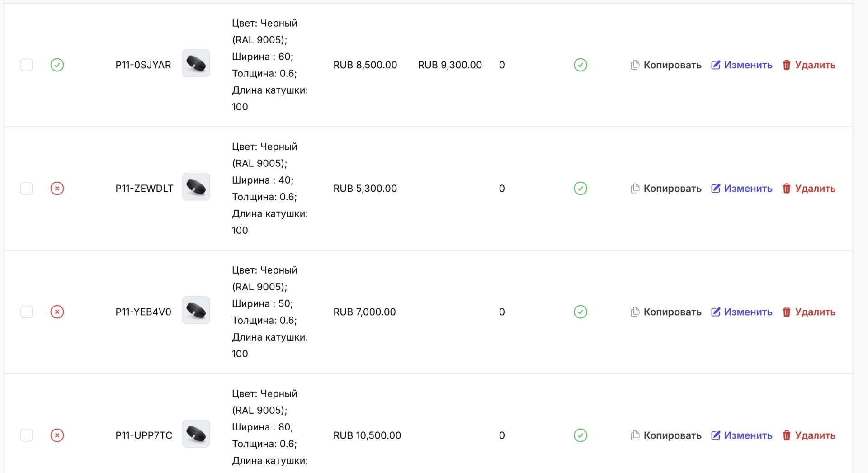Image resolution: width=868 pixels, height=473 pixels.
Task: Tick the checkbox for P11-ZEWDLT row
Action: point(27,189)
